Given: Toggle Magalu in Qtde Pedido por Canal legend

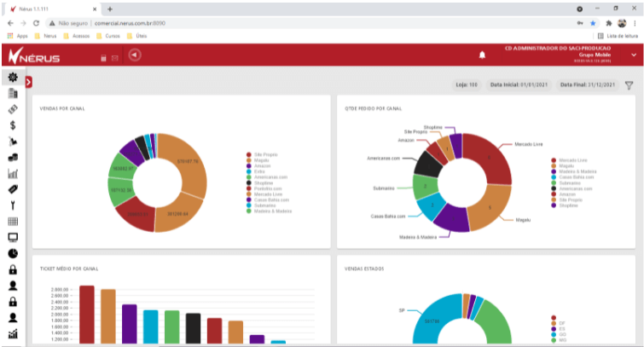Looking at the screenshot, I should tap(563, 166).
